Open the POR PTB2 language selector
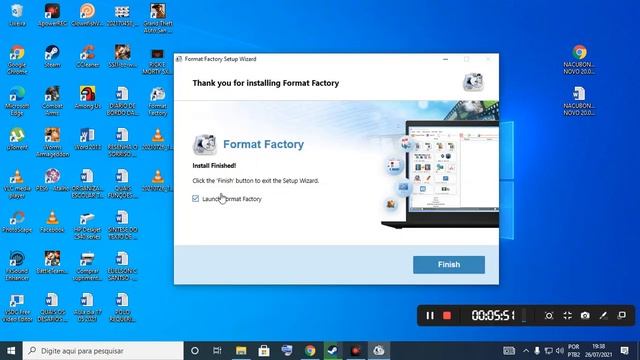This screenshot has width=640, height=360. [573, 351]
